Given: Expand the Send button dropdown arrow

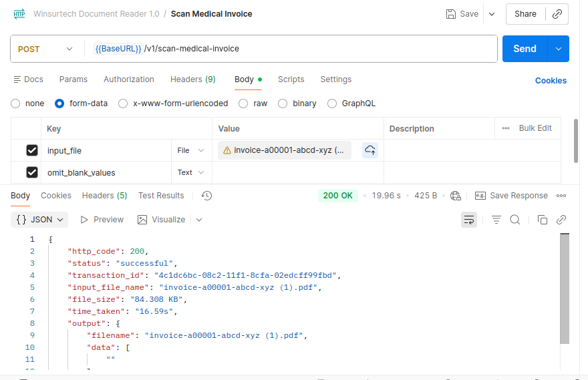Looking at the screenshot, I should tap(558, 49).
